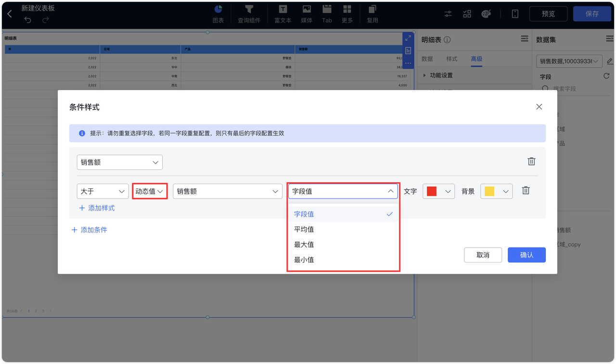
Task: Switch to the 数据 tab
Action: (x=427, y=59)
